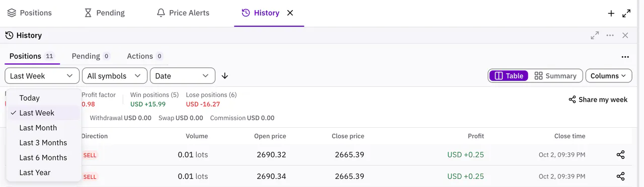The width and height of the screenshot is (644, 187).
Task: Click the Profit factor 0.98 stat
Action: [99, 100]
